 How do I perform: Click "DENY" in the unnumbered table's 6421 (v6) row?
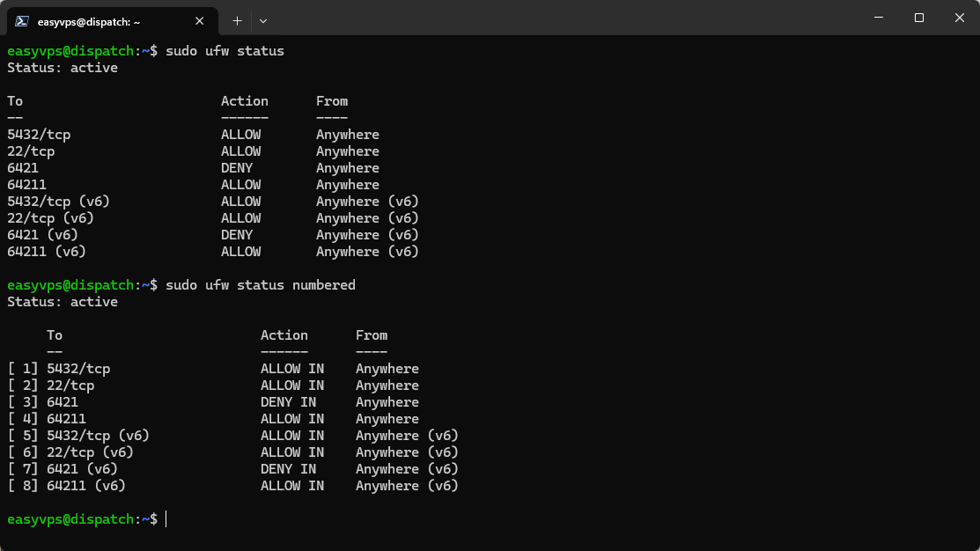coord(237,235)
